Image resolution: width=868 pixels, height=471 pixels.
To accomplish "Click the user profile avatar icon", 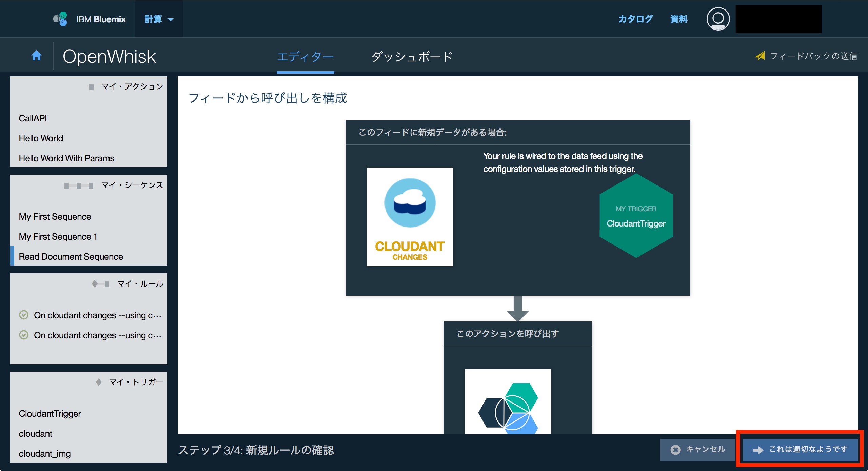I will coord(718,19).
